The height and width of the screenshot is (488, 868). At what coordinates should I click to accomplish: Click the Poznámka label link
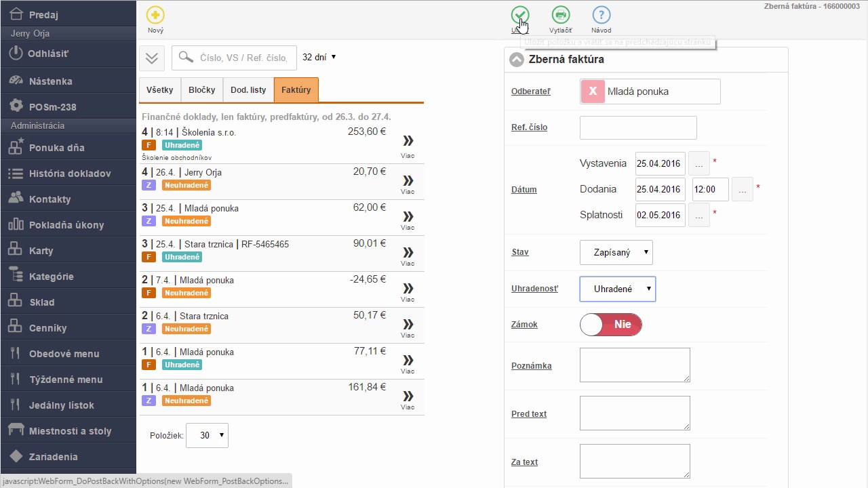(532, 366)
